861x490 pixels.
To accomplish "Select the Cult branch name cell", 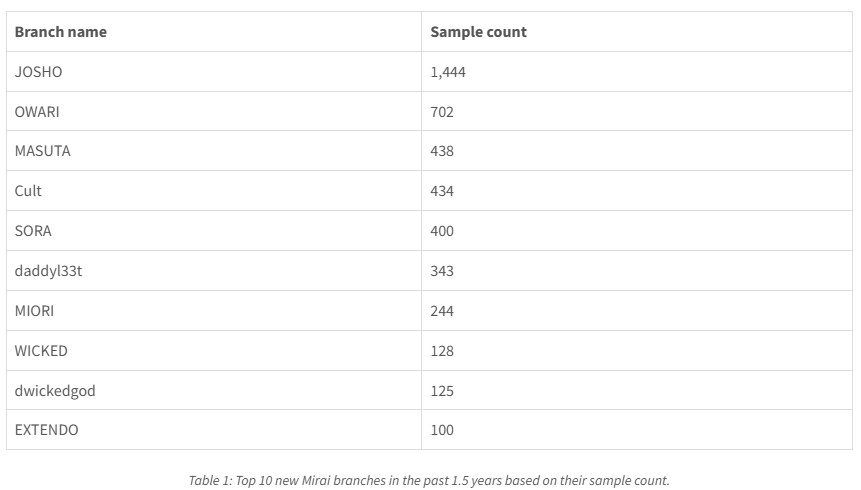I will pos(28,191).
